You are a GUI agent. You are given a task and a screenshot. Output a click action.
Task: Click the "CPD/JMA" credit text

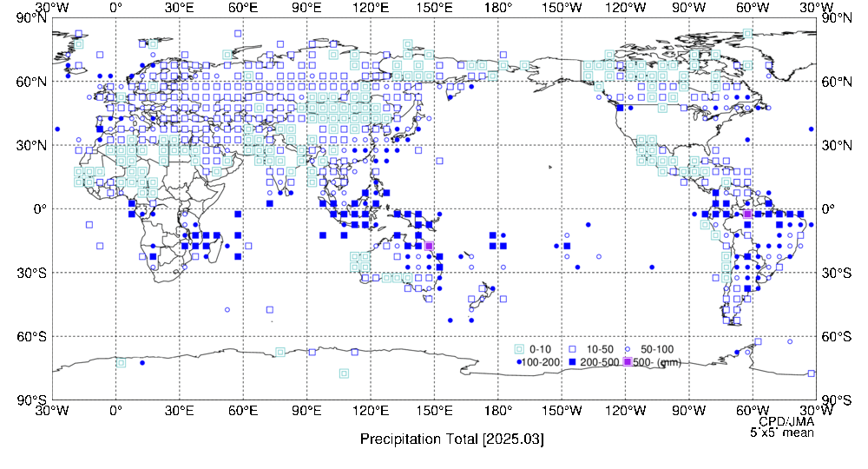[x=786, y=422]
